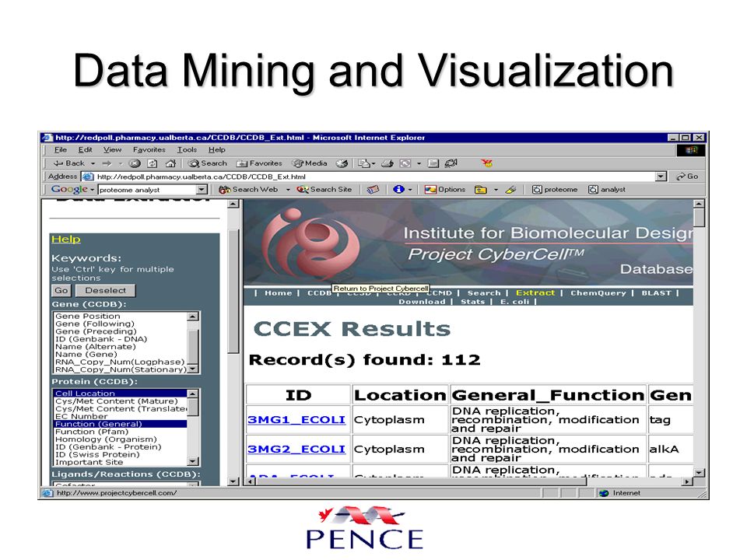Click the Stop loading icon

[135, 163]
